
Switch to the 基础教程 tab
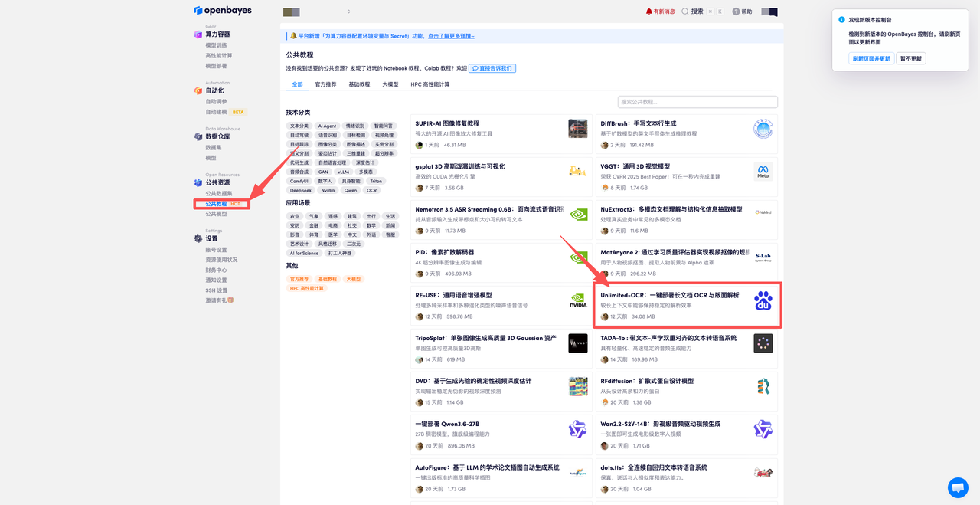tap(359, 84)
